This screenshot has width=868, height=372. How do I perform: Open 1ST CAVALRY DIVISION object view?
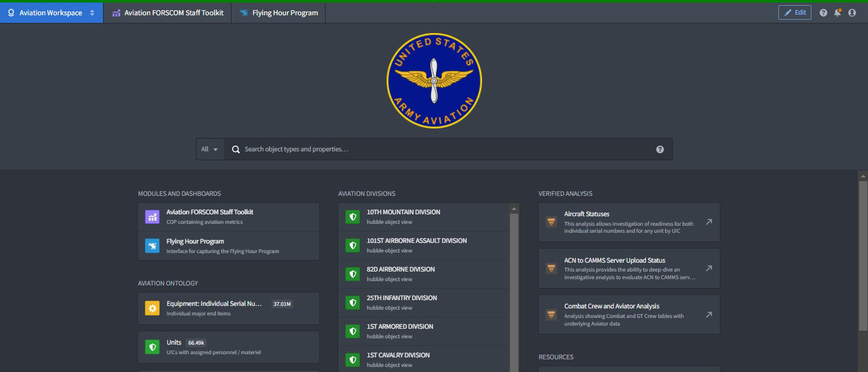click(424, 359)
